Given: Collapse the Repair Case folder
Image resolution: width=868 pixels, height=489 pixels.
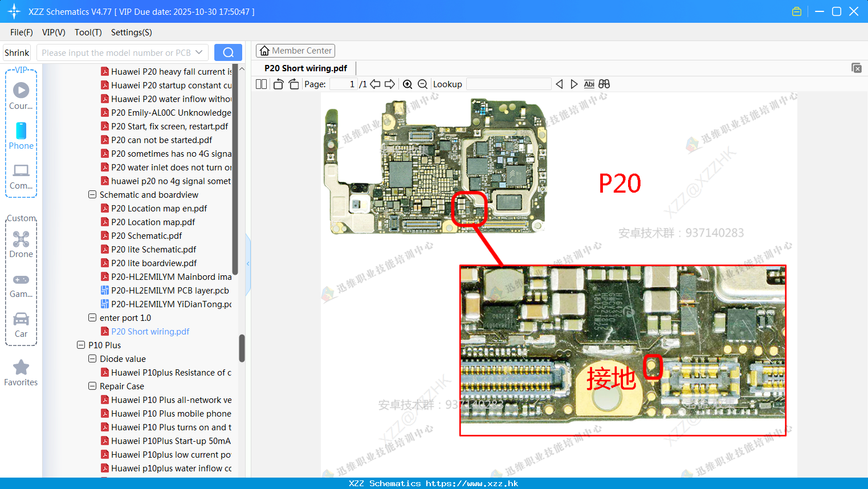Looking at the screenshot, I should tap(92, 386).
